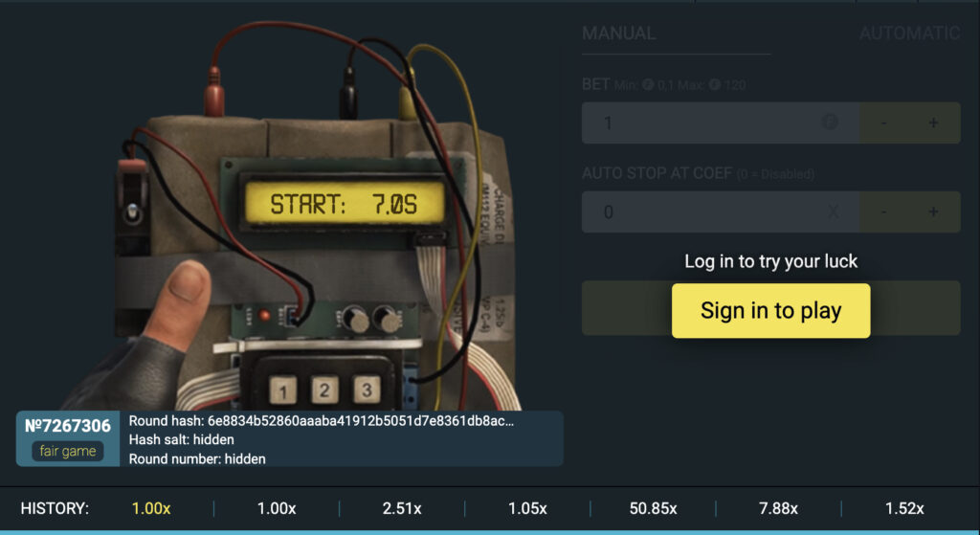Increase auto stop coefficient with plus
This screenshot has width=980, height=535.
[933, 212]
